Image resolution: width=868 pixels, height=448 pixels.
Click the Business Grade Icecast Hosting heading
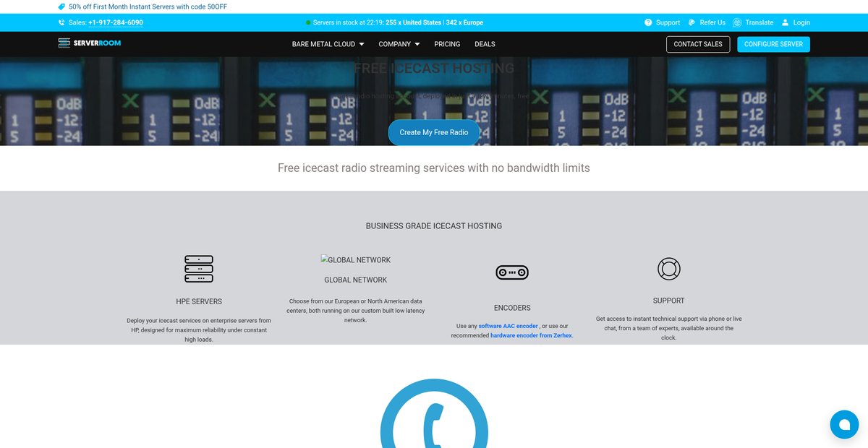pyautogui.click(x=434, y=225)
